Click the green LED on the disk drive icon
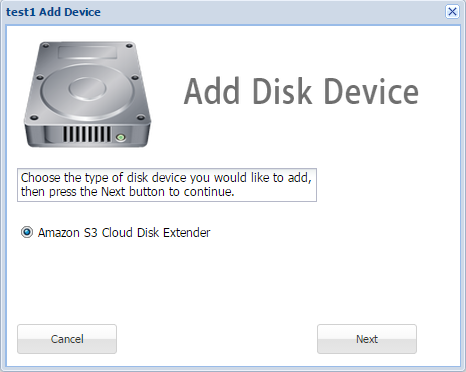The image size is (466, 372). tap(121, 137)
